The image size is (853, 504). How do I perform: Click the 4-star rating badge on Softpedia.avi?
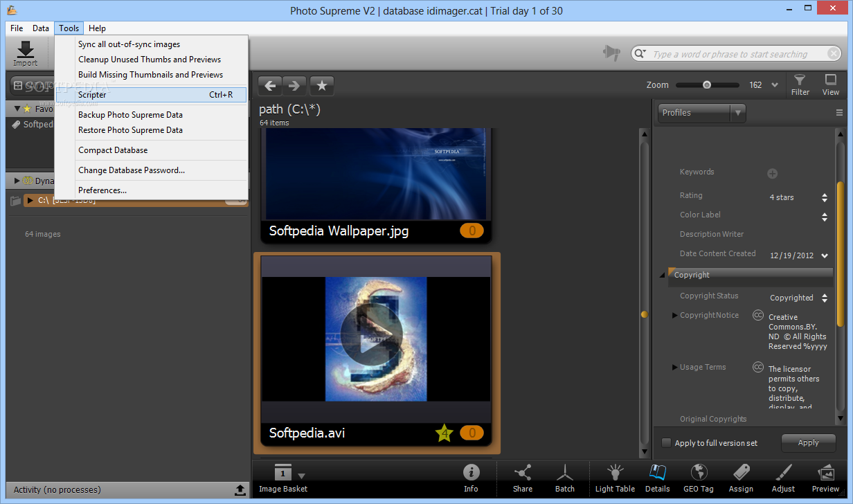(x=444, y=433)
